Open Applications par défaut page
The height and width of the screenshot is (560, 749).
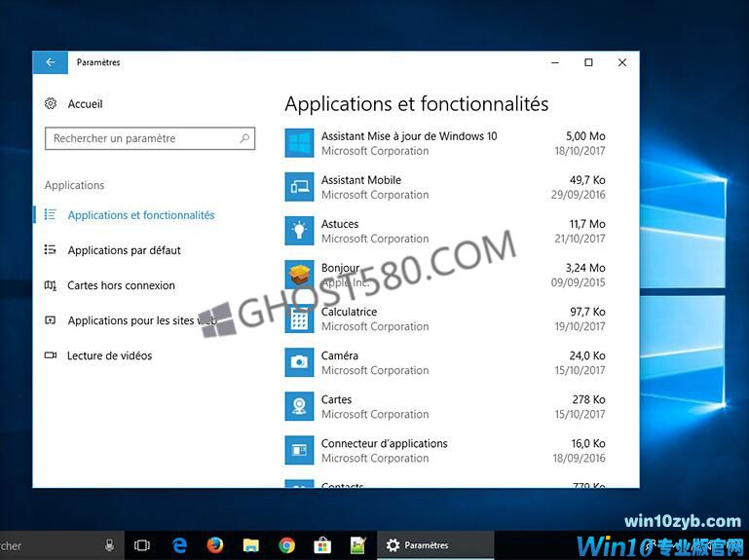pos(125,250)
